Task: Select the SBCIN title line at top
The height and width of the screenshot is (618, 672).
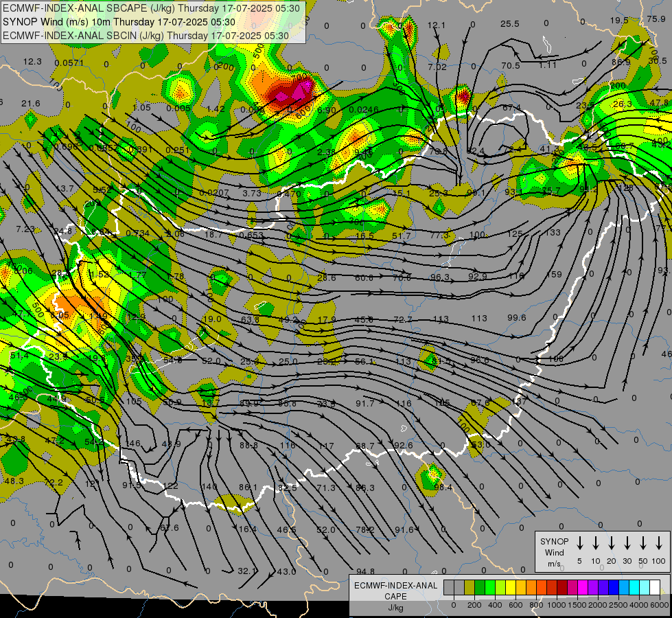Action: tap(146, 36)
